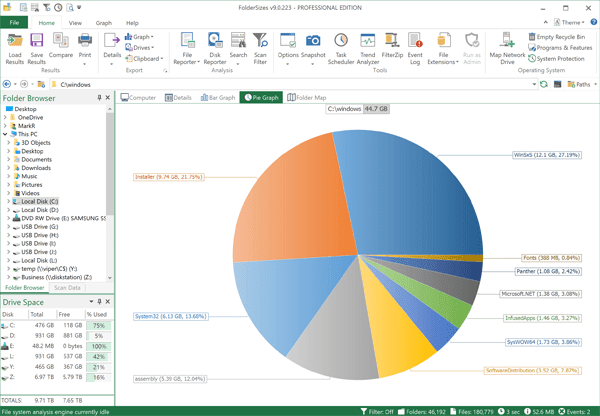Expand the OneDrive tree node
Image resolution: width=600 pixels, height=416 pixels.
coord(5,117)
